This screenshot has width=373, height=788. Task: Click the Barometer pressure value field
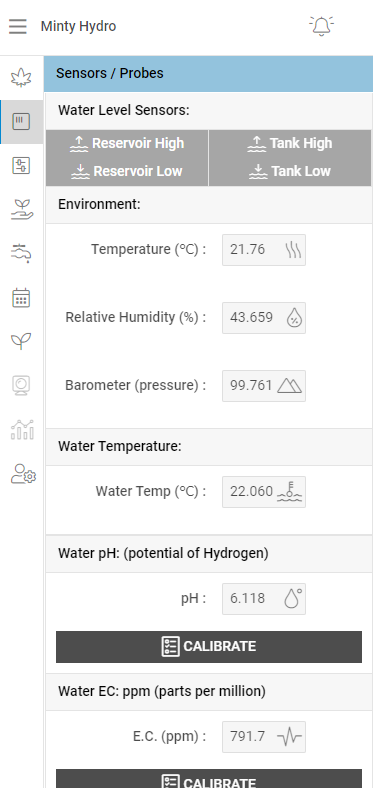(x=264, y=385)
